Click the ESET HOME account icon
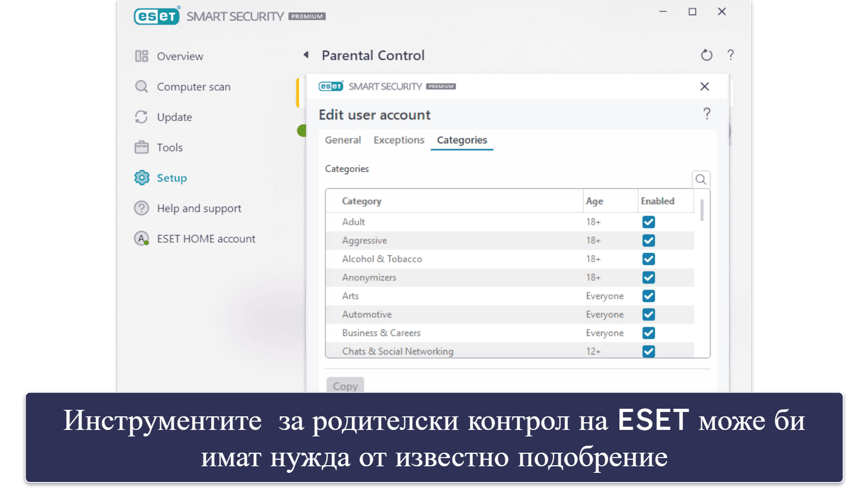The image size is (868, 488). pyautogui.click(x=142, y=238)
